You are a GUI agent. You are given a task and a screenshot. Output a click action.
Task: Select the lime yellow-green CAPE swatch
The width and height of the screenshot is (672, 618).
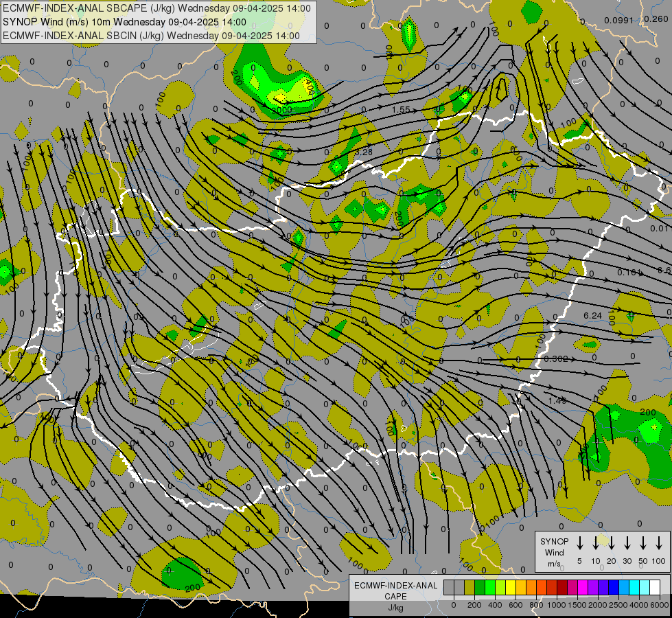click(500, 587)
